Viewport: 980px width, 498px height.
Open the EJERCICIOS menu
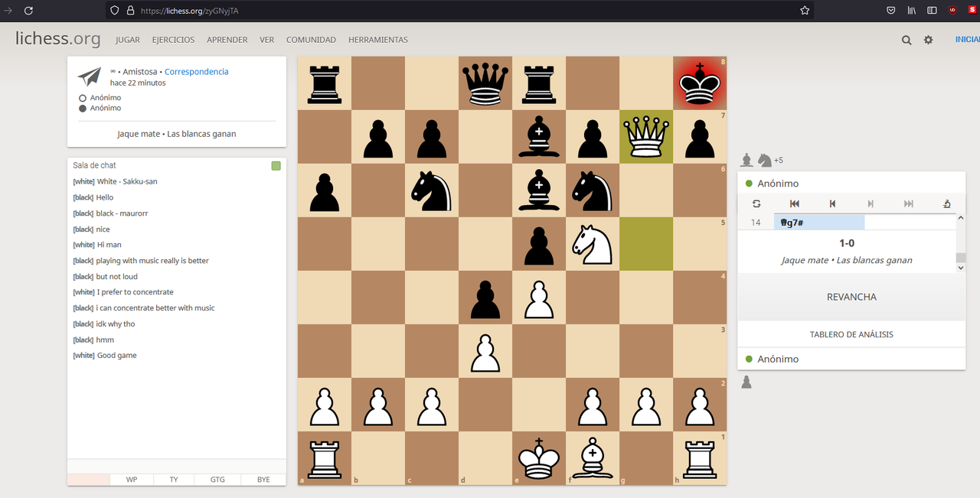[x=173, y=40]
